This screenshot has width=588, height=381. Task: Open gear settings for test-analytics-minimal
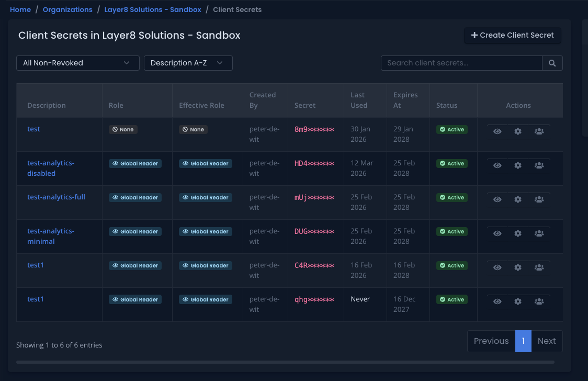coord(518,233)
